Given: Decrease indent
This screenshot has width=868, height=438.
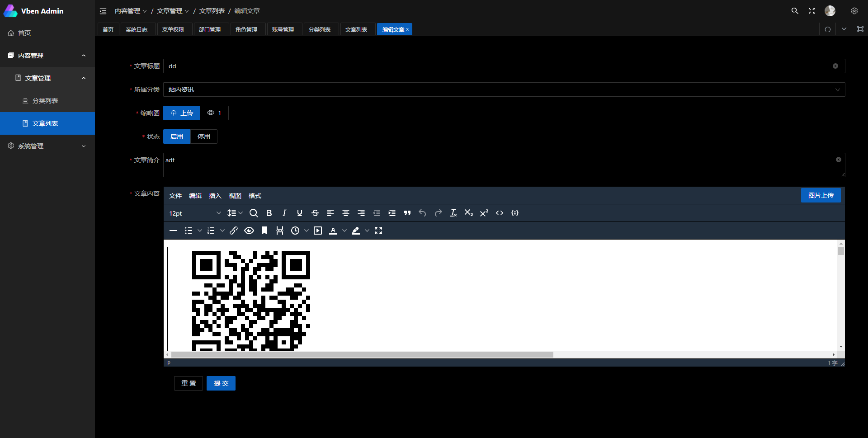Looking at the screenshot, I should (x=377, y=213).
